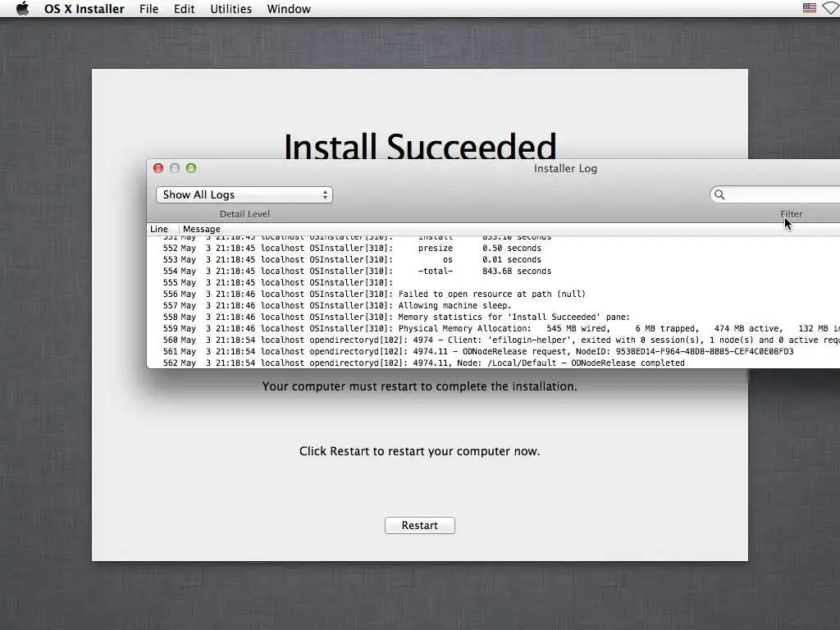Screen dimensions: 840x630
Task: Click the Wi-Fi status icon in menu bar
Action: 832,8
